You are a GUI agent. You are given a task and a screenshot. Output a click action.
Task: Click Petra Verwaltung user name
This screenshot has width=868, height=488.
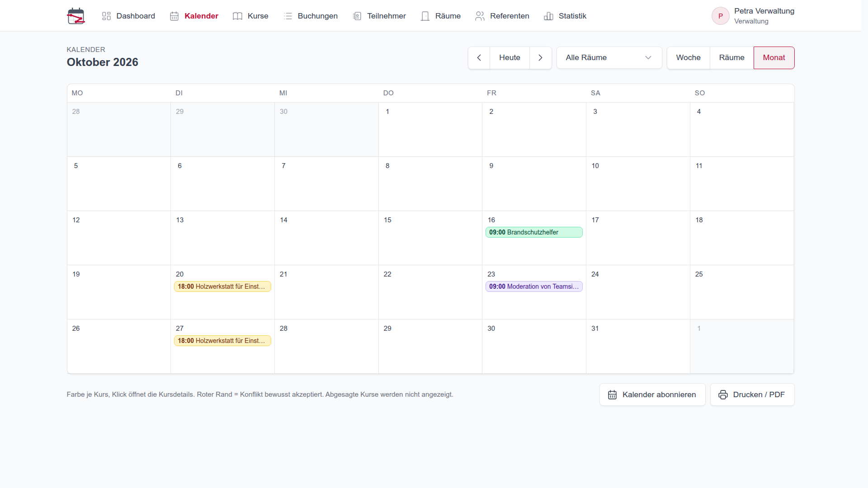click(x=764, y=11)
